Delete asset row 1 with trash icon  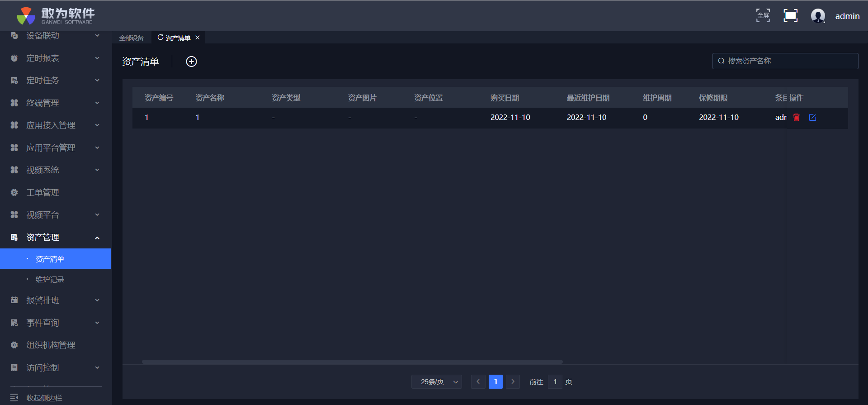click(797, 118)
